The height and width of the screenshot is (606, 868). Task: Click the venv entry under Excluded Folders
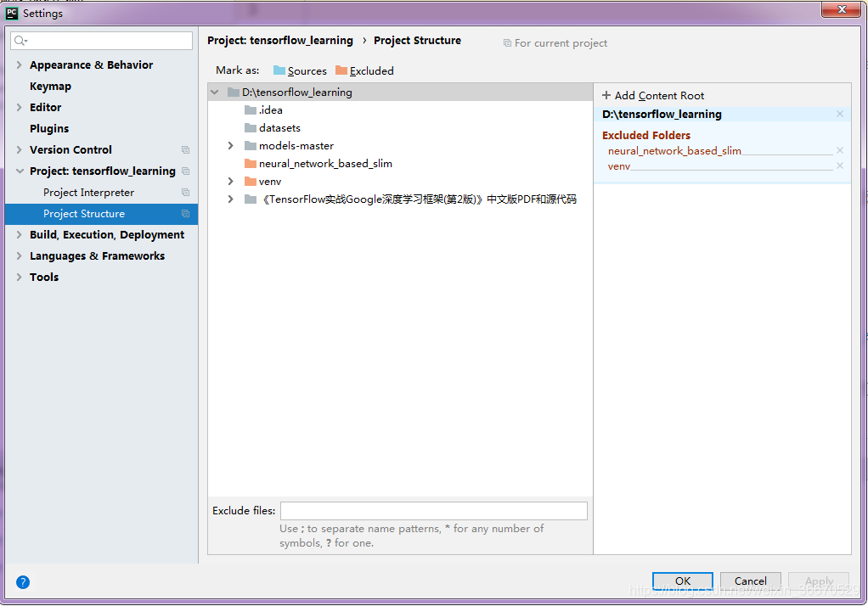tap(619, 166)
